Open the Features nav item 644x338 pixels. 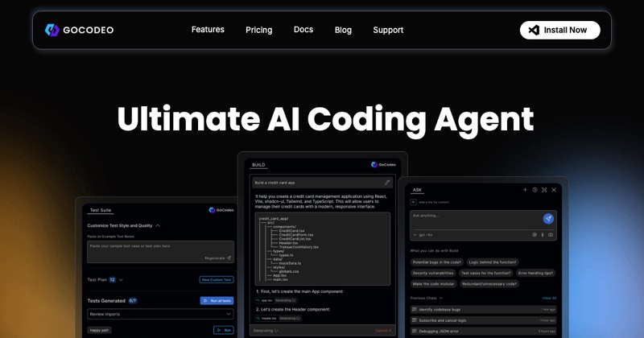pos(208,30)
